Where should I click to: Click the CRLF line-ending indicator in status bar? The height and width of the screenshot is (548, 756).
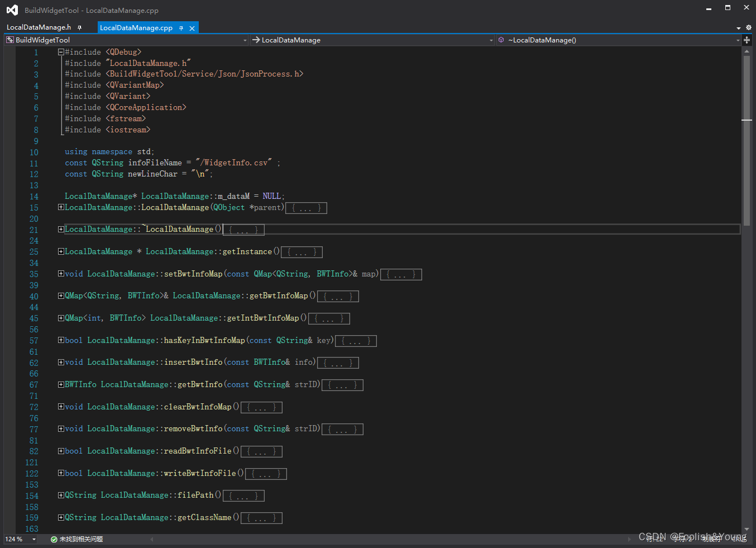[738, 539]
